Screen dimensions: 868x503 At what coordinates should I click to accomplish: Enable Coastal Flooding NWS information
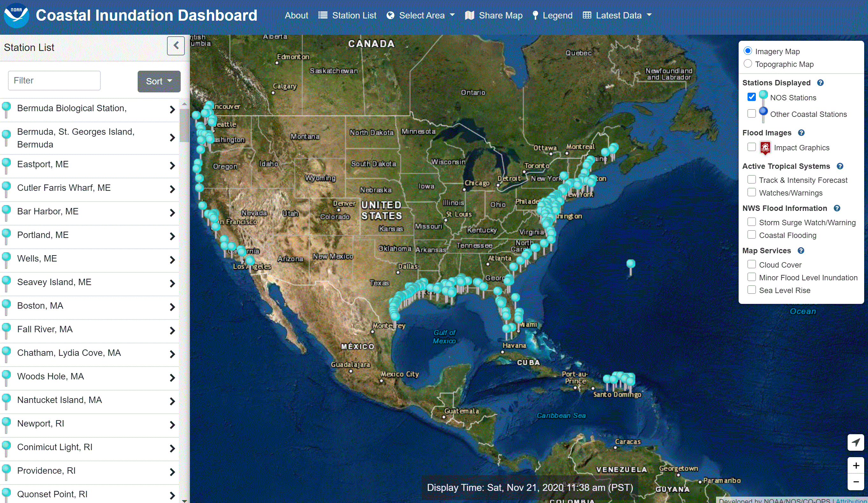click(x=751, y=235)
